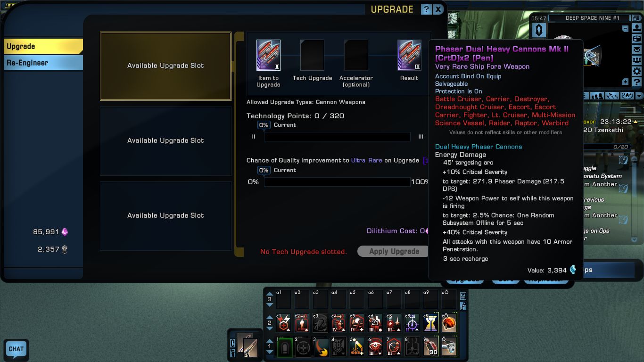Click the down arrow of tray row 1
The height and width of the screenshot is (362, 644).
[270, 353]
